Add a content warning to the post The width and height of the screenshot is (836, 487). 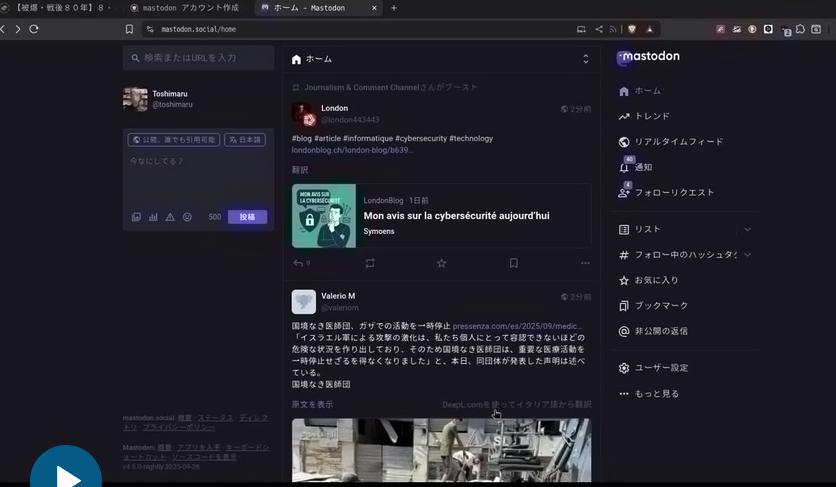coord(170,217)
